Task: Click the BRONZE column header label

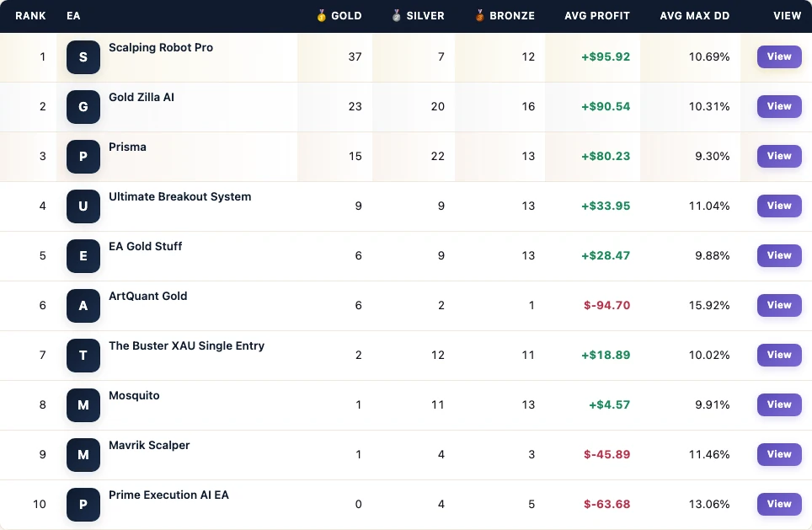Action: (x=512, y=16)
